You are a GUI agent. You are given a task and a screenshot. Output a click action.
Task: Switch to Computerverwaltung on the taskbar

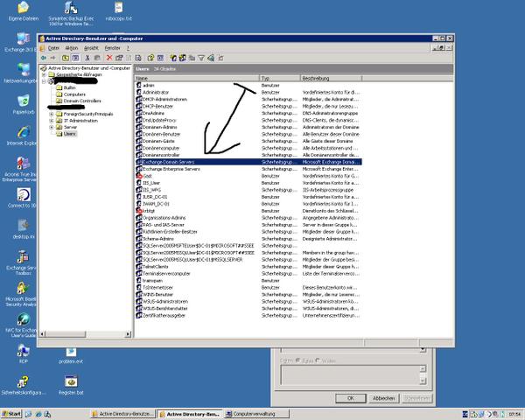(x=256, y=414)
